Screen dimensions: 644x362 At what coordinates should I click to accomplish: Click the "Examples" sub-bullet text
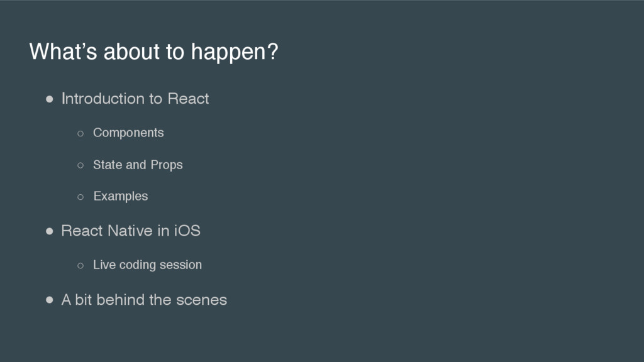tap(120, 196)
